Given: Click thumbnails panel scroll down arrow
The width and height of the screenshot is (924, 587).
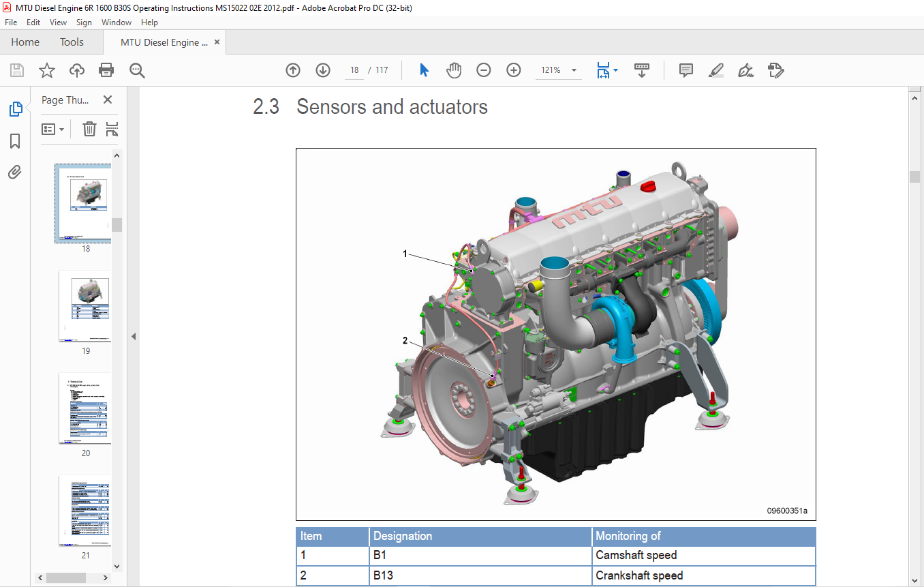Looking at the screenshot, I should (x=117, y=565).
